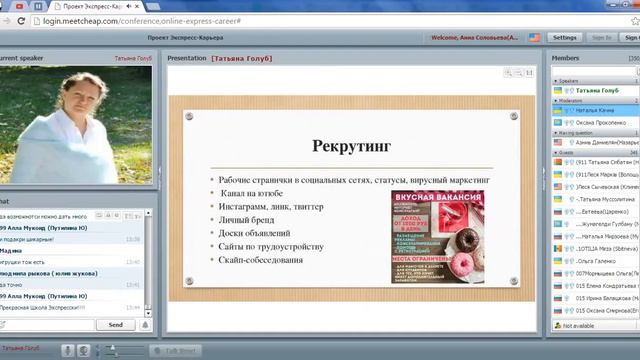Screen dimensions: 640x360
Task: Click the Вкусная вакансия image on slide
Action: pyautogui.click(x=438, y=237)
